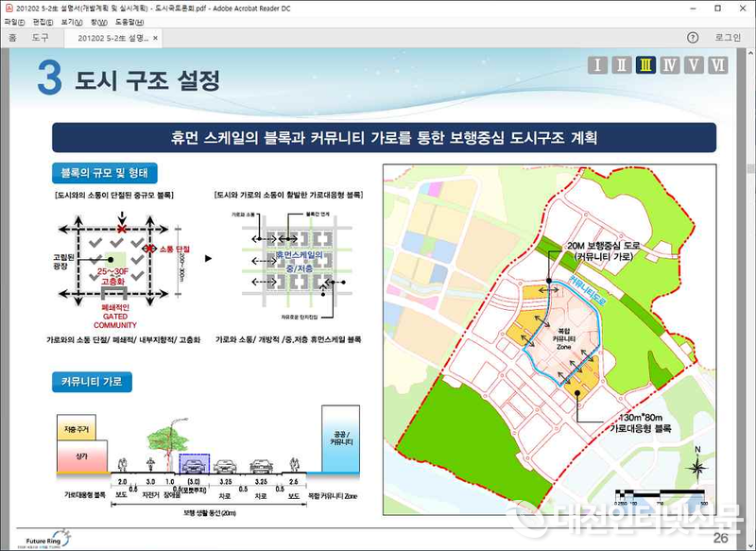Navigate to section I via the Roman numeral icon
The height and width of the screenshot is (551, 756).
point(598,65)
